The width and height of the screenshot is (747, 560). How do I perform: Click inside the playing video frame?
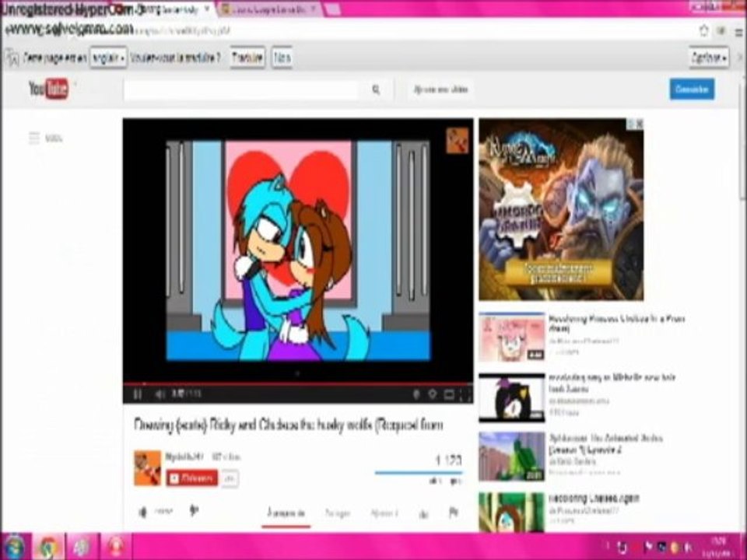(298, 250)
